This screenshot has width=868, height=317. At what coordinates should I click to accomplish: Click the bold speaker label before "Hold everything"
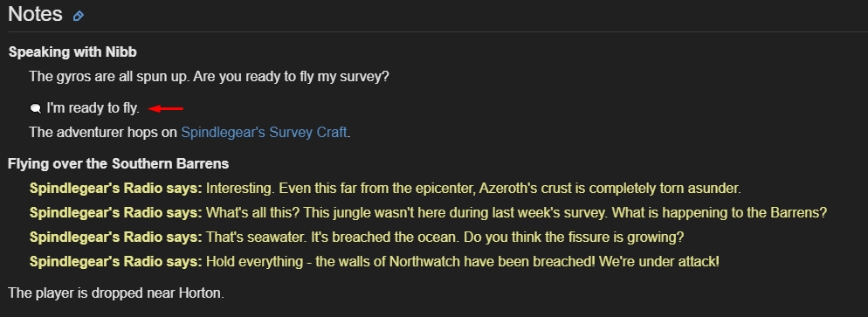[x=116, y=261]
